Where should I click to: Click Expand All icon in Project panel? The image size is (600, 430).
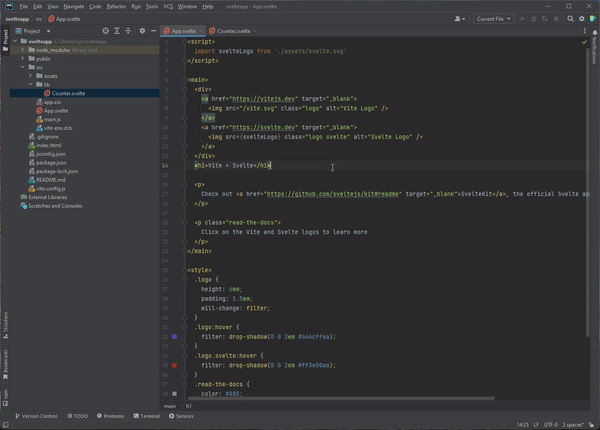point(117,31)
